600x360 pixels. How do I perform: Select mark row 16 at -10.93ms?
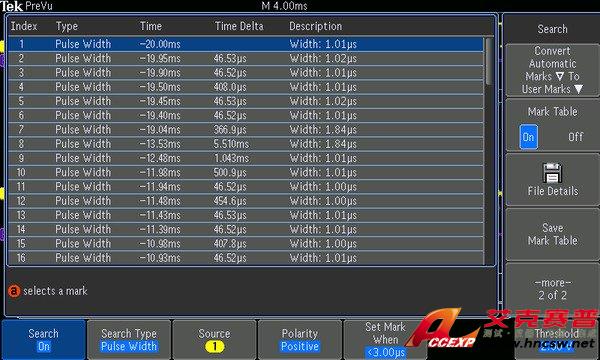click(246, 258)
